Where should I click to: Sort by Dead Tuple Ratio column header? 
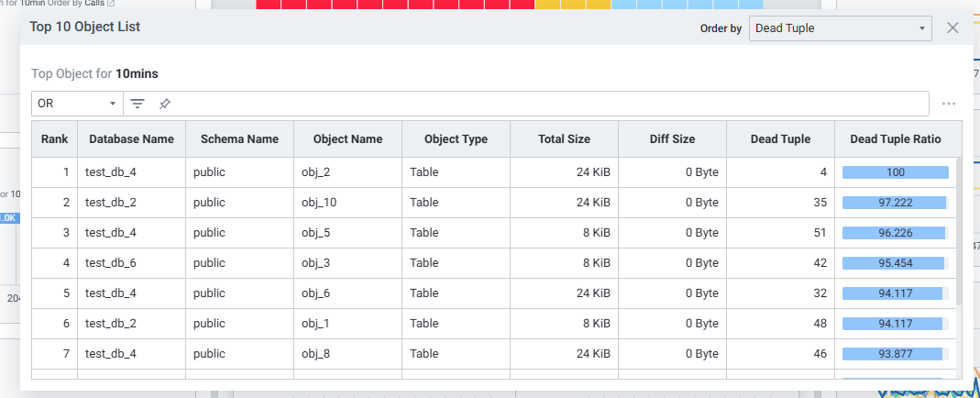click(896, 139)
